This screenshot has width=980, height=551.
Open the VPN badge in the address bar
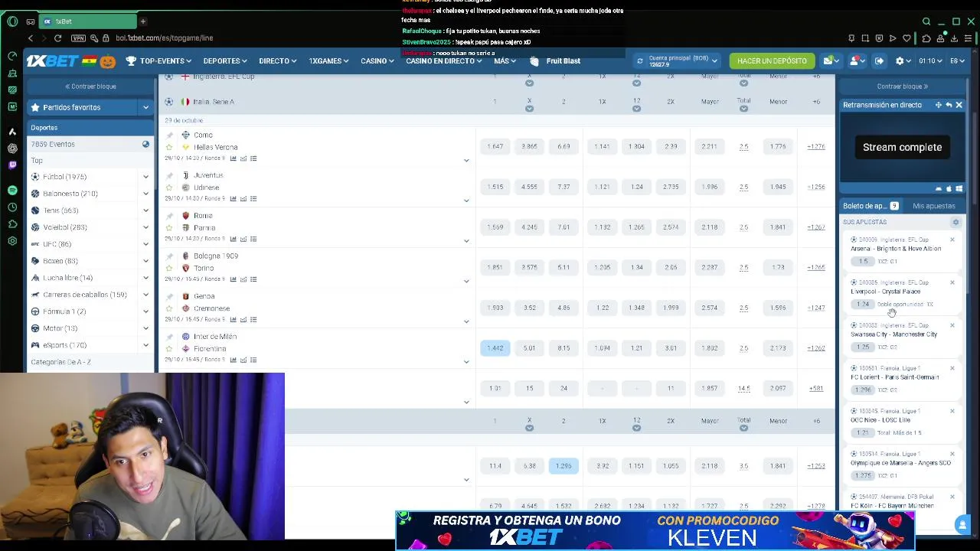pos(78,37)
